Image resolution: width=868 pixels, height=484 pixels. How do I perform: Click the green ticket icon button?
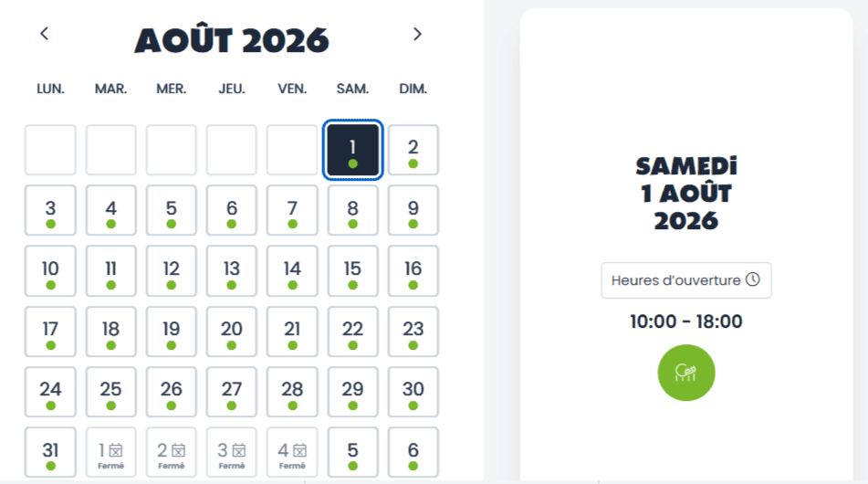point(686,373)
